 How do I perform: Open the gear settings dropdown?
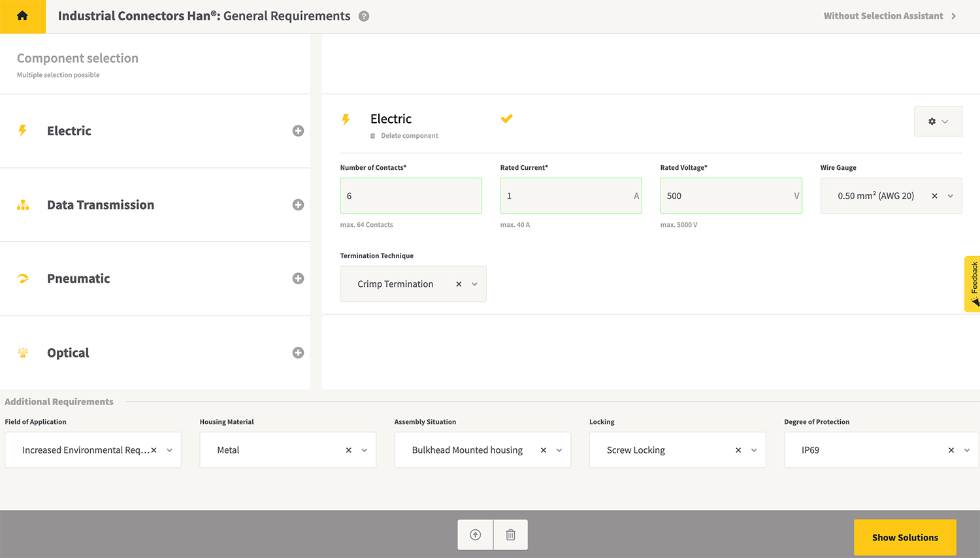[x=938, y=122]
